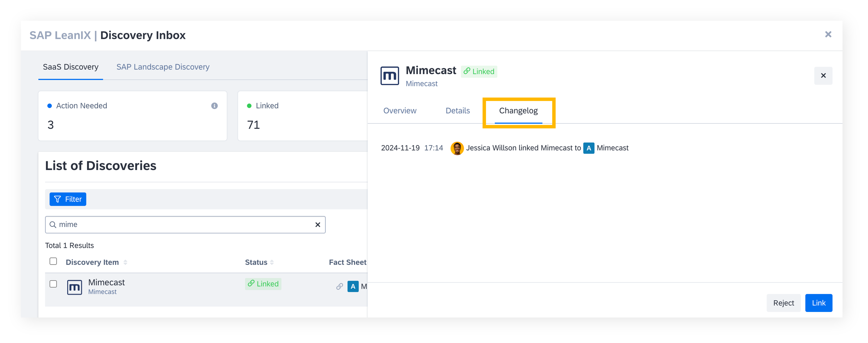
Task: Click the Application icon in changelog entry
Action: (589, 148)
